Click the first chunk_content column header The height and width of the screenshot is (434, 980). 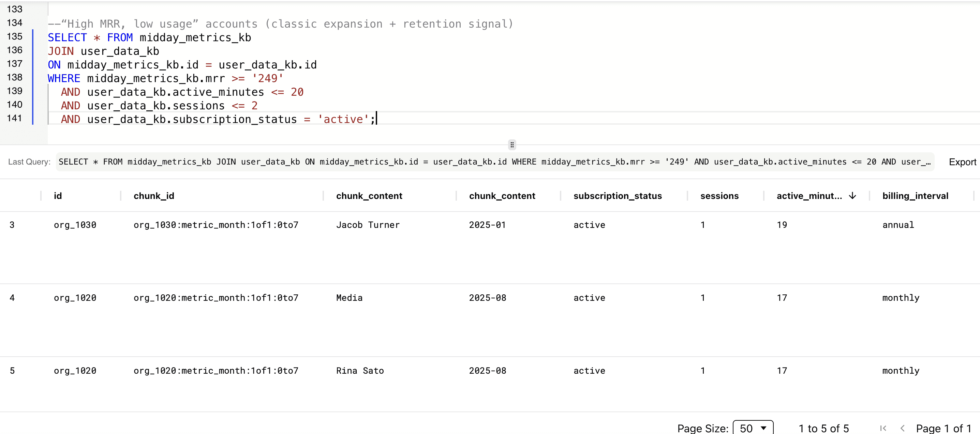[369, 196]
